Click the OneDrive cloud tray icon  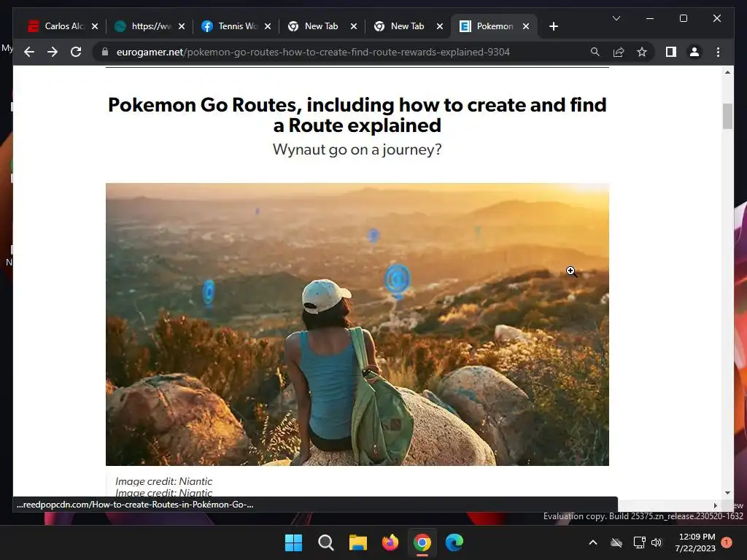pyautogui.click(x=616, y=542)
